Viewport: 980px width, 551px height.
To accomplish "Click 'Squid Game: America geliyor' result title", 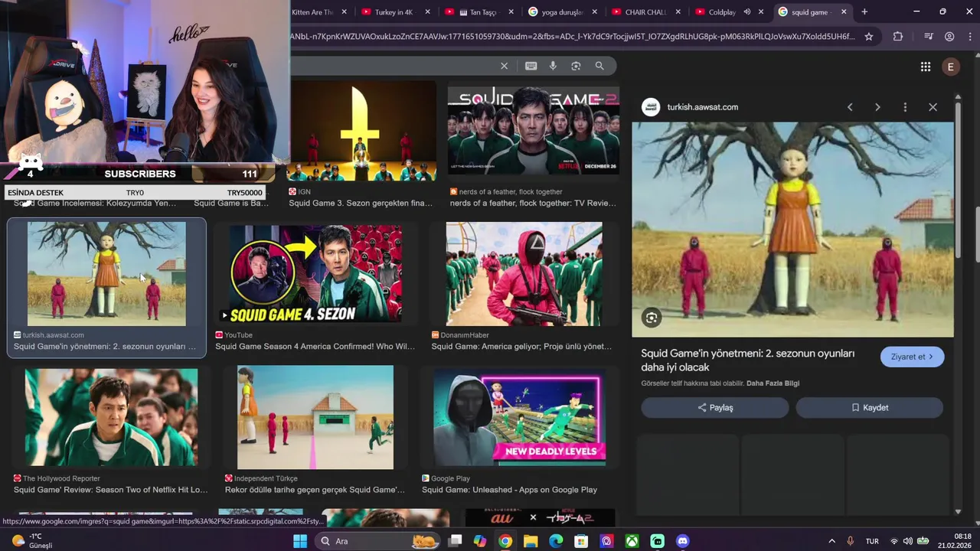I will [521, 347].
